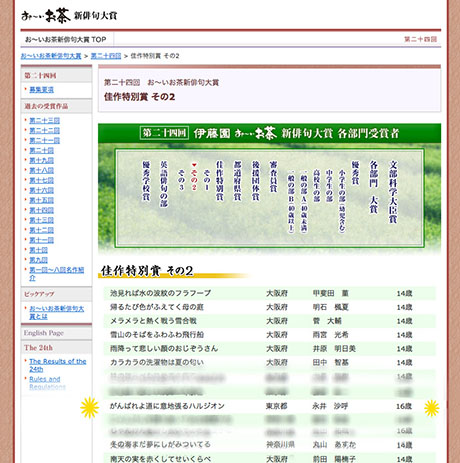Select その3 under 佳作特別賞
Viewport: 460px width, 463px height.
181,180
